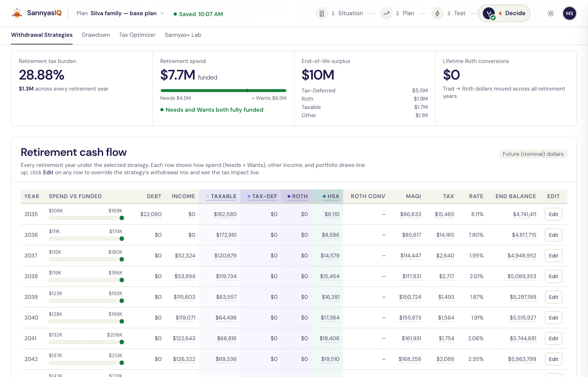The width and height of the screenshot is (588, 377).
Task: Click the $10M end-of-life surplus figure
Action: 317,75
